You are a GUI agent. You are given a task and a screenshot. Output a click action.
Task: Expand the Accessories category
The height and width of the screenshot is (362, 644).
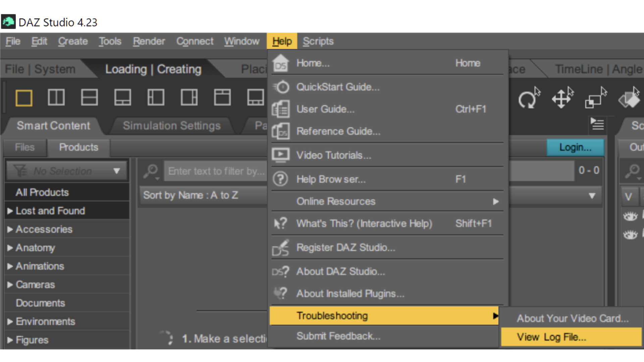pos(10,229)
